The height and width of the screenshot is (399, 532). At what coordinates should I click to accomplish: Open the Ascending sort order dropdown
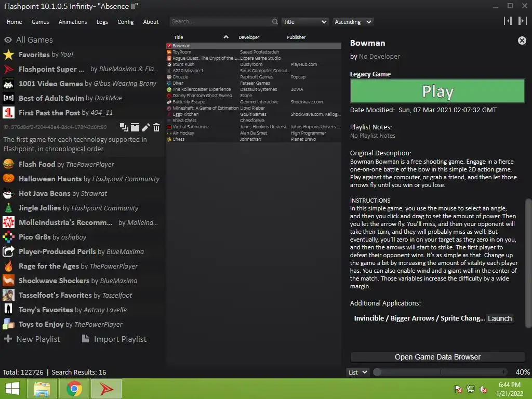tap(353, 22)
